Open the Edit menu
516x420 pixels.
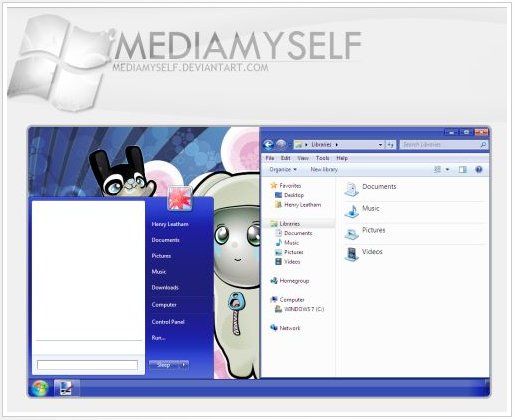[x=286, y=158]
